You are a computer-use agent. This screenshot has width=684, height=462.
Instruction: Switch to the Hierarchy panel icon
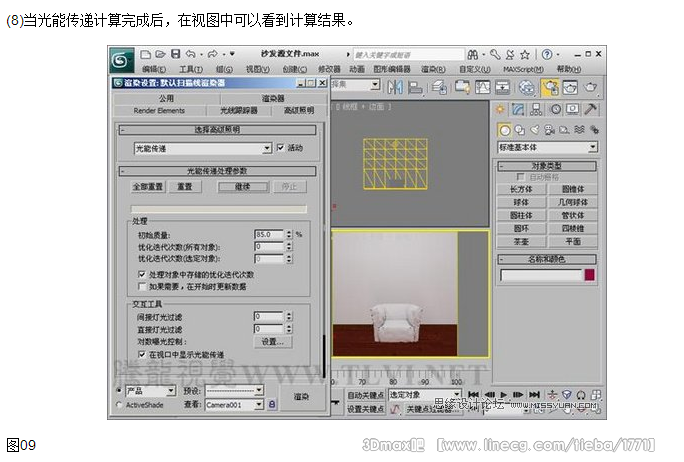536,109
